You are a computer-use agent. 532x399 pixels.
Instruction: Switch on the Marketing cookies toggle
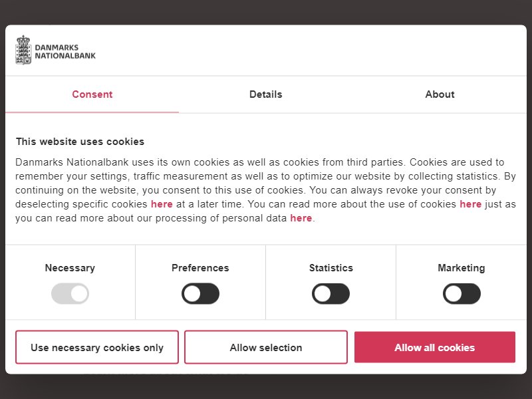462,293
